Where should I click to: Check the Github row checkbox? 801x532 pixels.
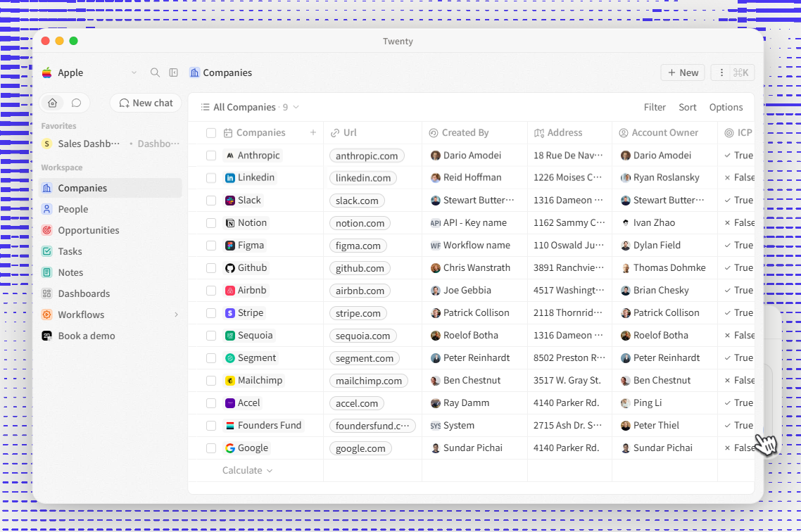click(211, 268)
